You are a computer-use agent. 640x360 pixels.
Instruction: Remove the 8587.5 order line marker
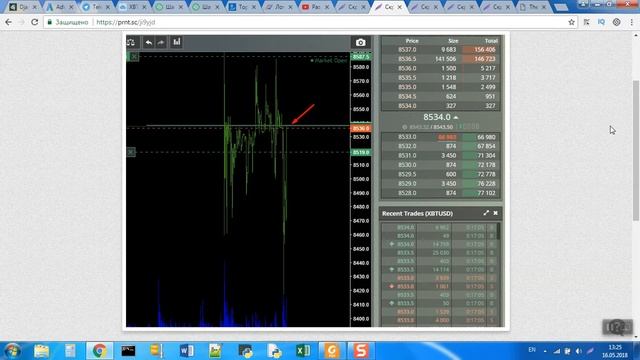(134, 57)
